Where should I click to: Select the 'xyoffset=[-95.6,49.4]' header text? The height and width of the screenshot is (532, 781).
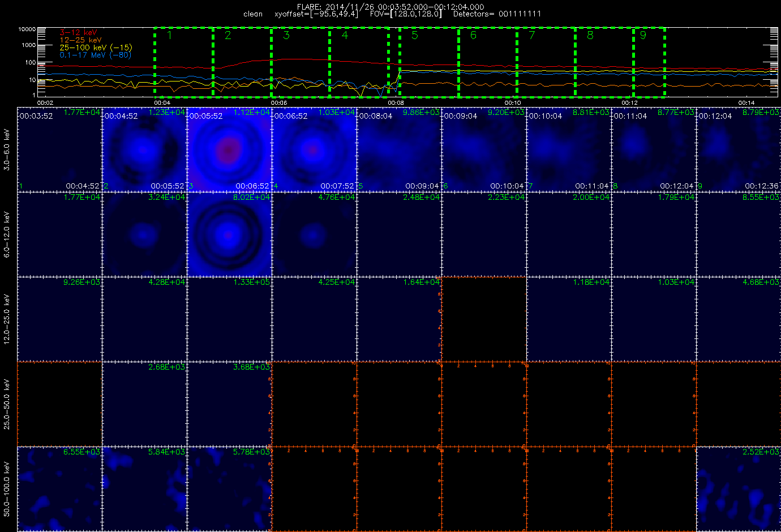point(316,14)
